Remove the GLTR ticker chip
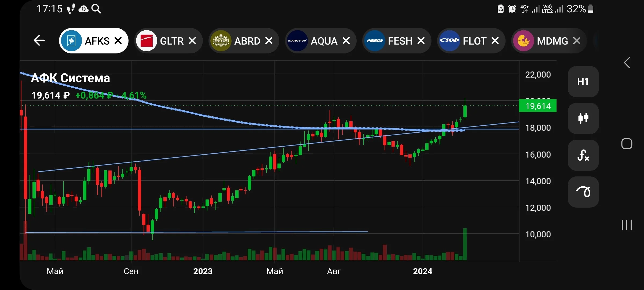 (x=192, y=41)
